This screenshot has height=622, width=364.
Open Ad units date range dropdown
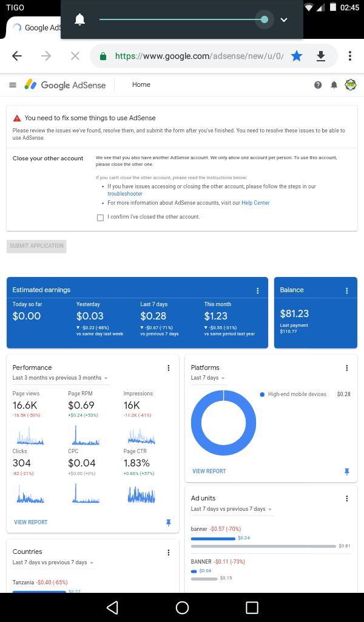pos(232,509)
